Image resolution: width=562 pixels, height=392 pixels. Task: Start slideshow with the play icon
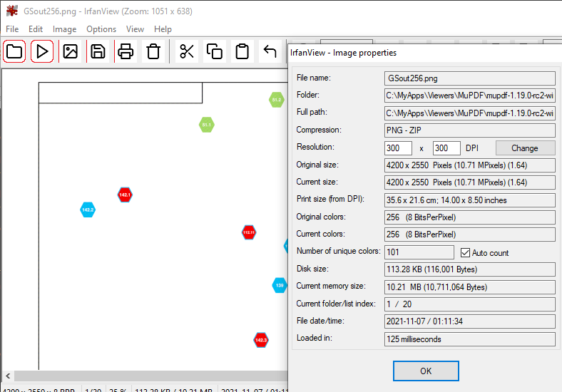pyautogui.click(x=42, y=51)
